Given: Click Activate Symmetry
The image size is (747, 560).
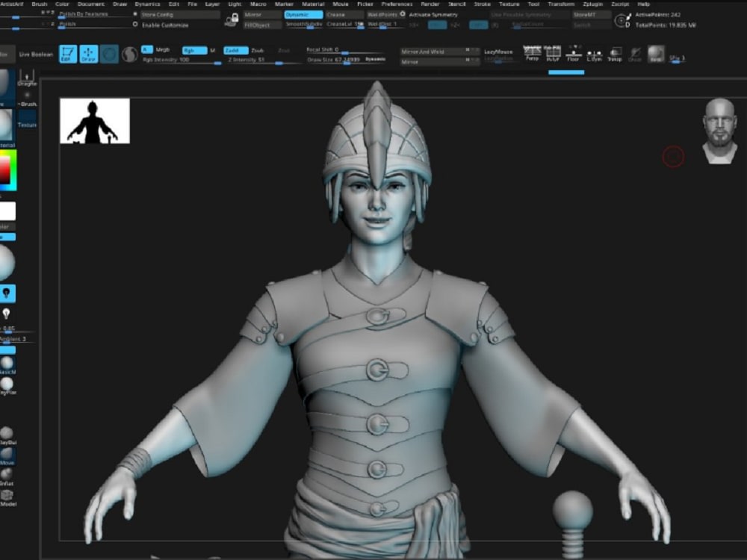Looking at the screenshot, I should 433,15.
